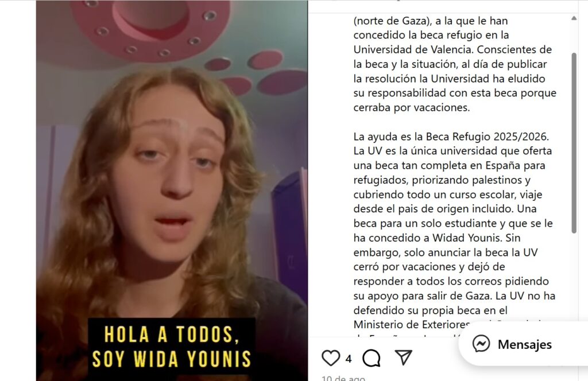Share the post using the paper plane icon

point(404,357)
